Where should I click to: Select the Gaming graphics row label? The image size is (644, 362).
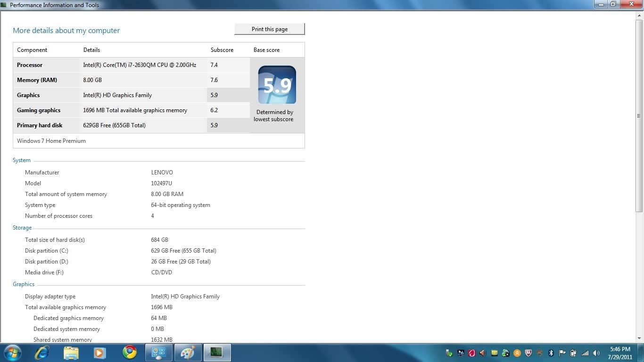39,110
